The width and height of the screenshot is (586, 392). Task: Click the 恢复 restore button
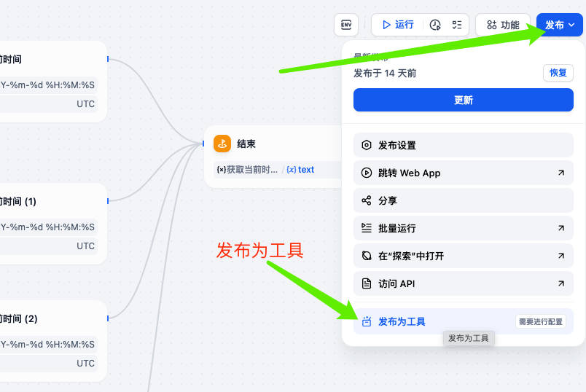558,73
